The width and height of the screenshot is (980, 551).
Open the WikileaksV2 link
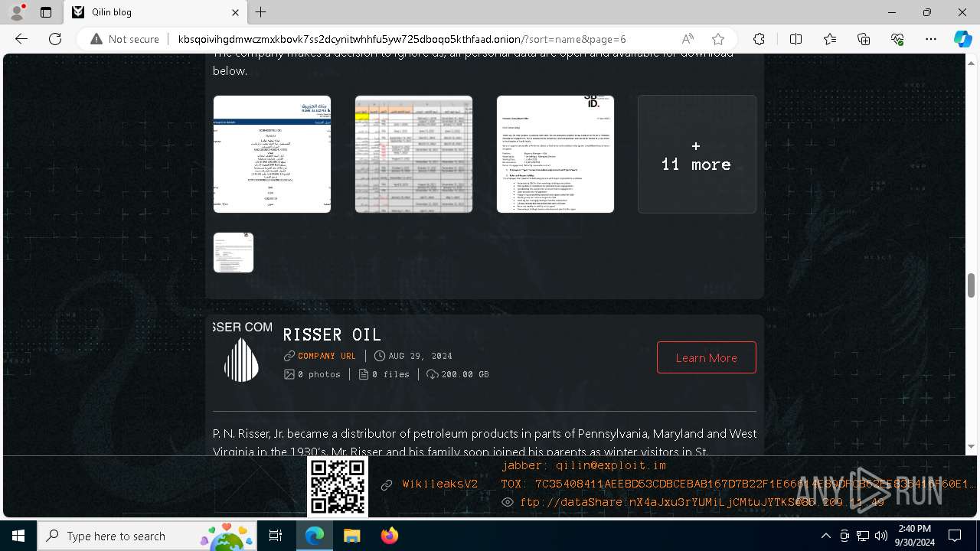440,484
